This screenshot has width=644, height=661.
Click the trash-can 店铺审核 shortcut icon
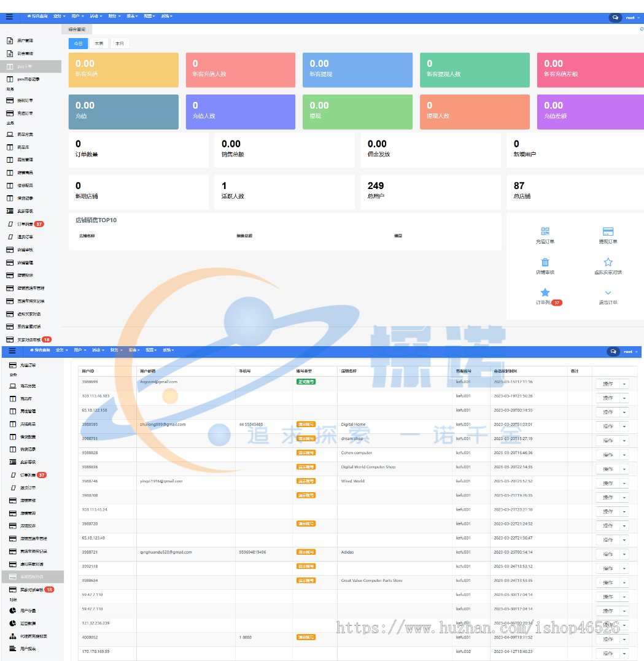click(545, 262)
